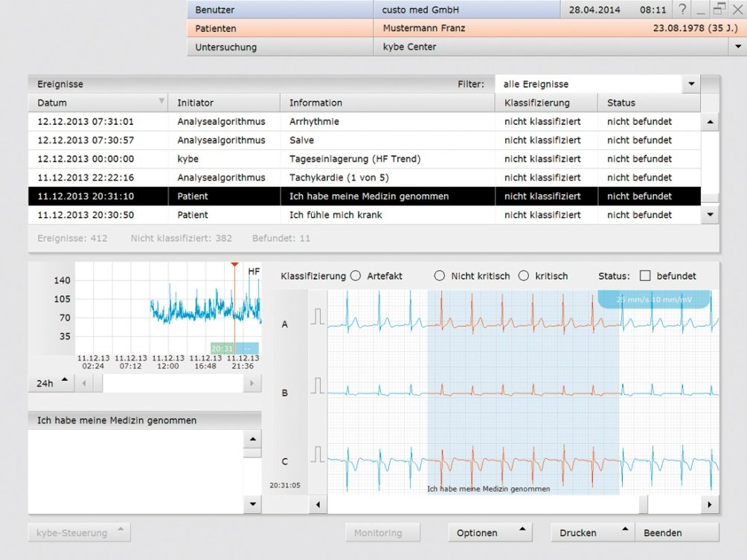This screenshot has width=747, height=560.
Task: Click the help question mark icon
Action: pyautogui.click(x=682, y=10)
